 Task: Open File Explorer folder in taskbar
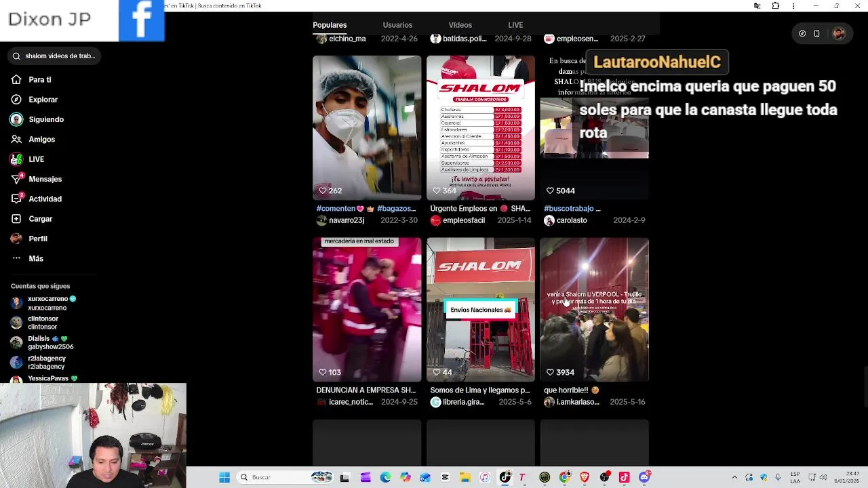coord(465,477)
